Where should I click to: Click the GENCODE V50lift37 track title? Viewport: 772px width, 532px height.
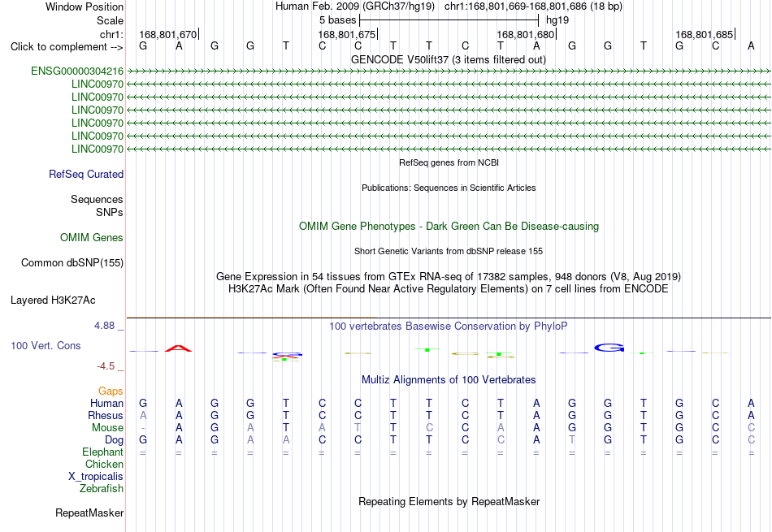(x=449, y=59)
